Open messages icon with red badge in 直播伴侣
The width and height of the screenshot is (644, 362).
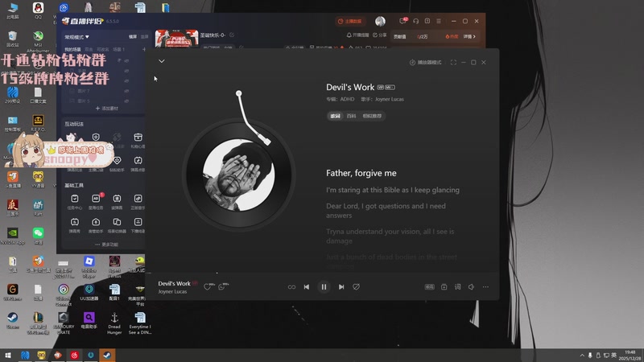tap(403, 21)
